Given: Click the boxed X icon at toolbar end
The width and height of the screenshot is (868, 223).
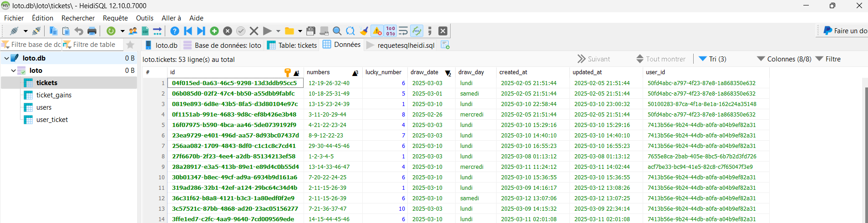Looking at the screenshot, I should coord(443,31).
